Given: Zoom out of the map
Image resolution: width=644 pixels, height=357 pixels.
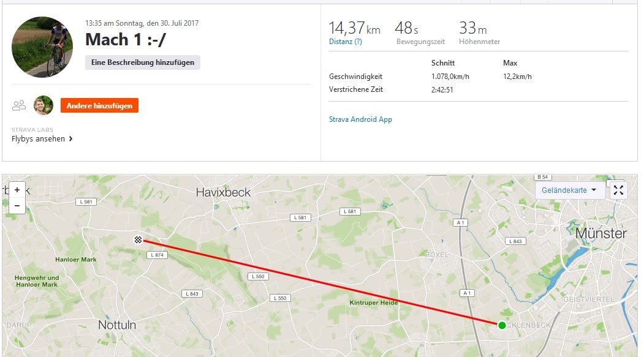Looking at the screenshot, I should pyautogui.click(x=17, y=206).
